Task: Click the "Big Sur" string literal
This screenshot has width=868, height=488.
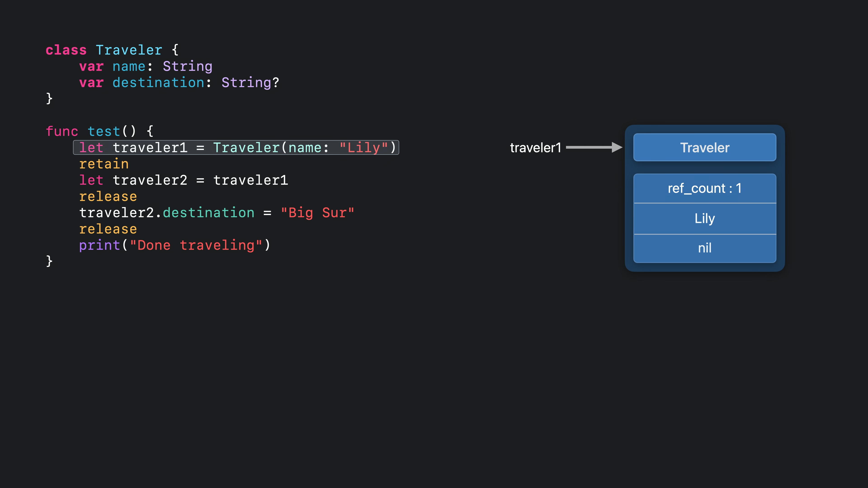Action: coord(317,213)
